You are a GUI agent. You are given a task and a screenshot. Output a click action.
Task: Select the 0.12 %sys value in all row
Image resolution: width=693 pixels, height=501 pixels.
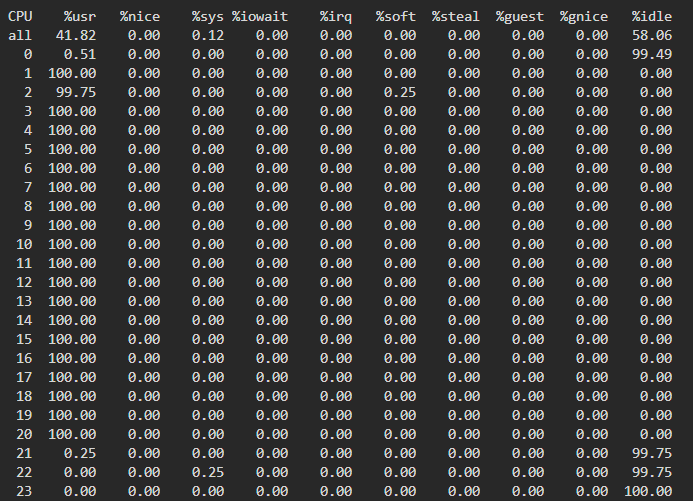pos(208,35)
